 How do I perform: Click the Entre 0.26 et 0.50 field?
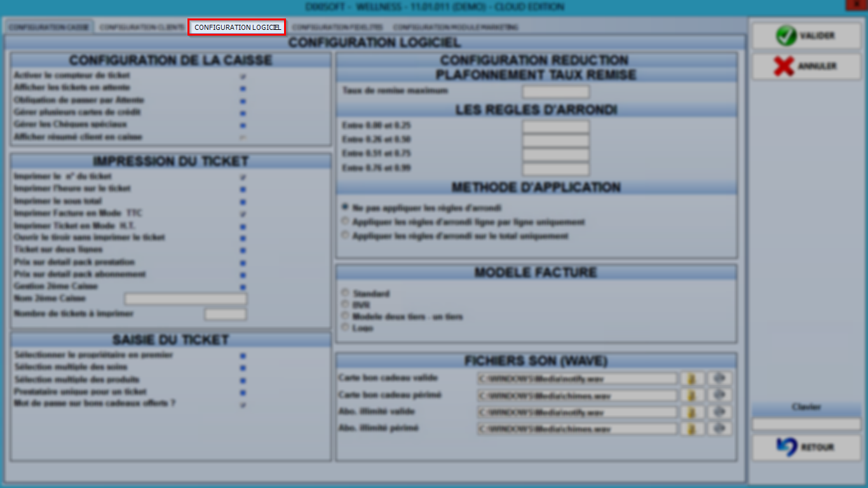tap(556, 140)
